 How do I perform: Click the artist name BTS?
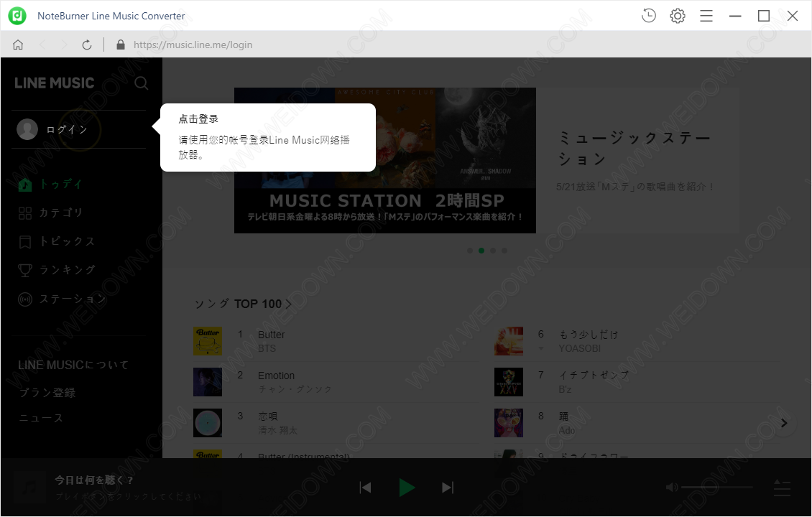coord(267,348)
